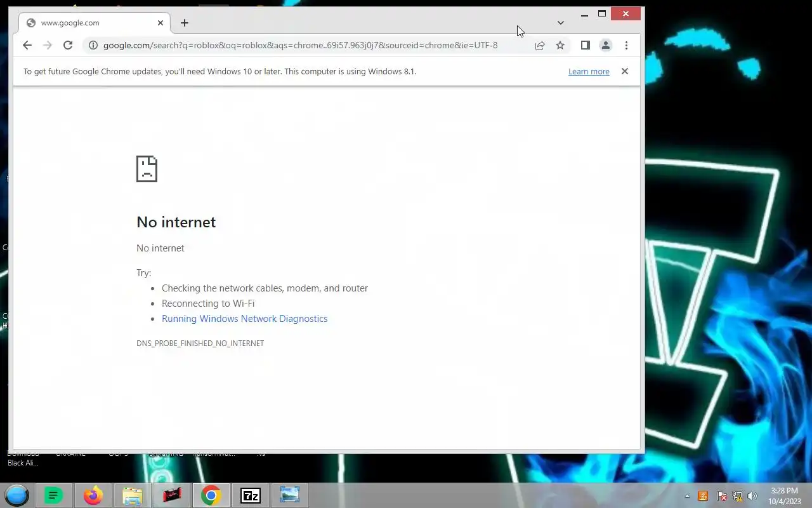This screenshot has width=812, height=508.
Task: Minimize the Chrome window
Action: pyautogui.click(x=584, y=14)
